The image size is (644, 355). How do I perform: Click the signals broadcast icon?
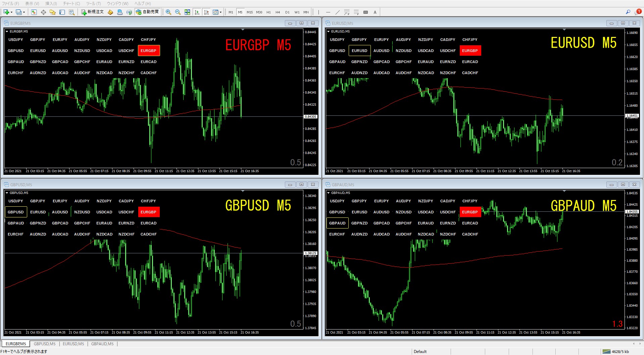click(129, 12)
